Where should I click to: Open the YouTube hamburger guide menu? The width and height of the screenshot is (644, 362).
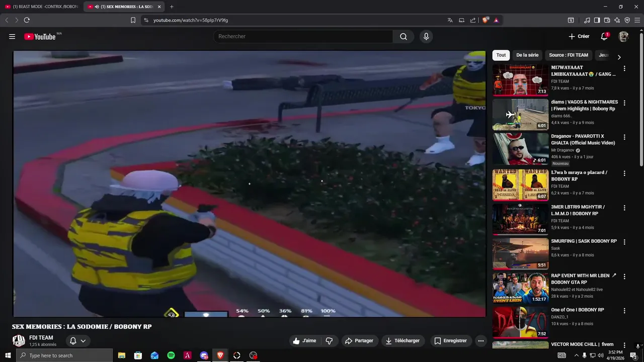pos(12,36)
